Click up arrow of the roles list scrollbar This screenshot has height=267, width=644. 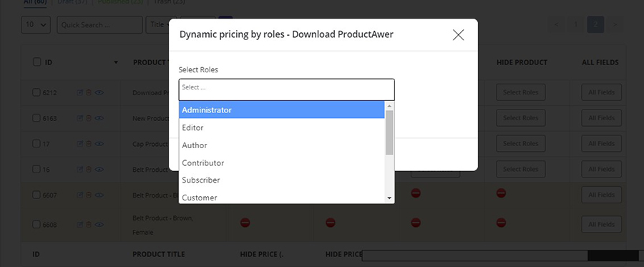(389, 106)
